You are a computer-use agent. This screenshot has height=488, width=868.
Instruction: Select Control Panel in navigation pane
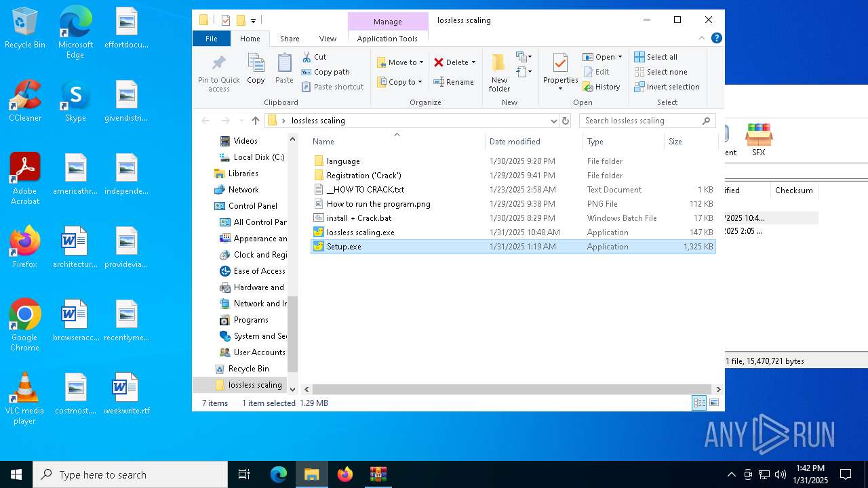point(245,206)
